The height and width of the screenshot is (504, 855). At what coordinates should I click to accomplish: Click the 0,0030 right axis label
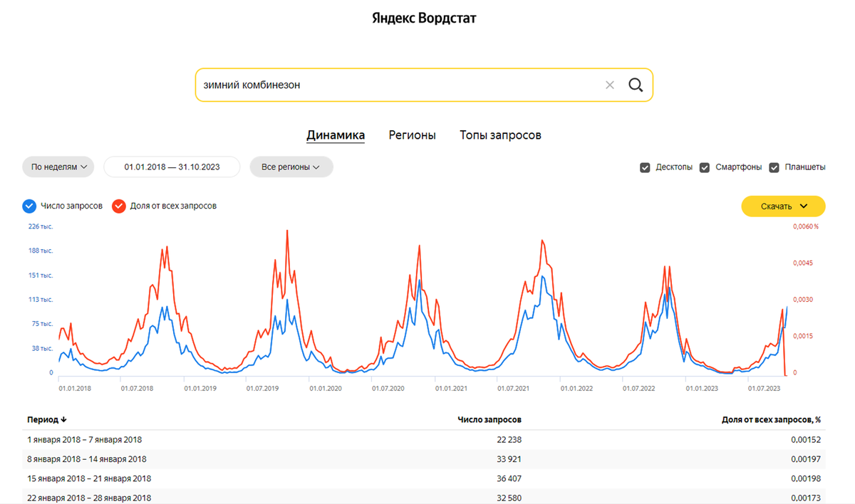[x=803, y=300]
